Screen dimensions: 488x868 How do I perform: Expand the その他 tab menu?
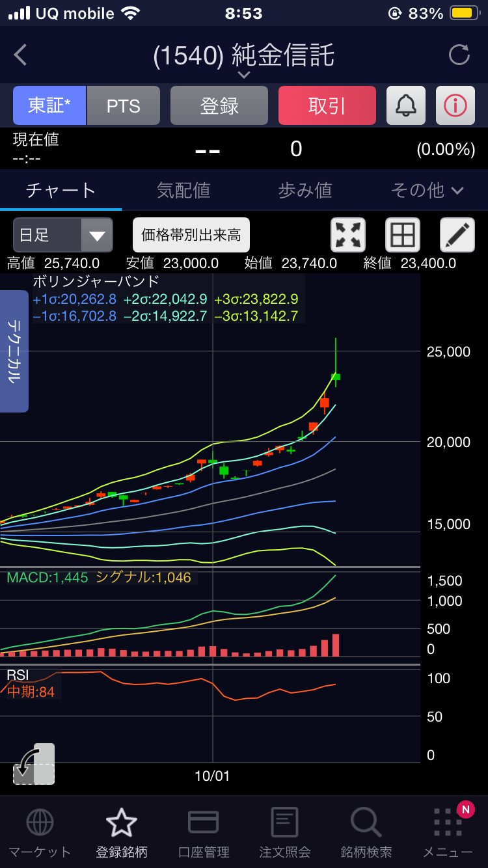(x=427, y=190)
